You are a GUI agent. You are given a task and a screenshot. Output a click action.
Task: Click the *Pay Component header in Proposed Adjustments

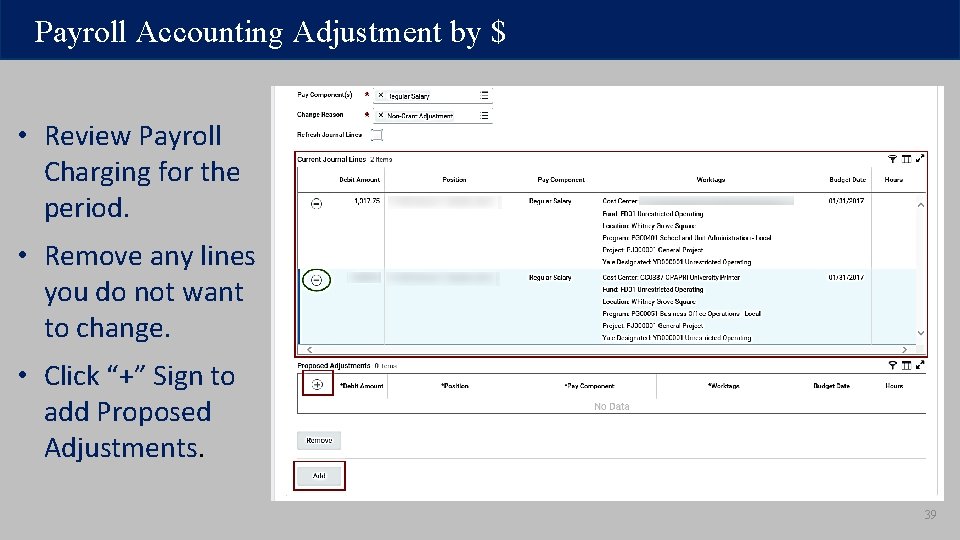click(590, 386)
